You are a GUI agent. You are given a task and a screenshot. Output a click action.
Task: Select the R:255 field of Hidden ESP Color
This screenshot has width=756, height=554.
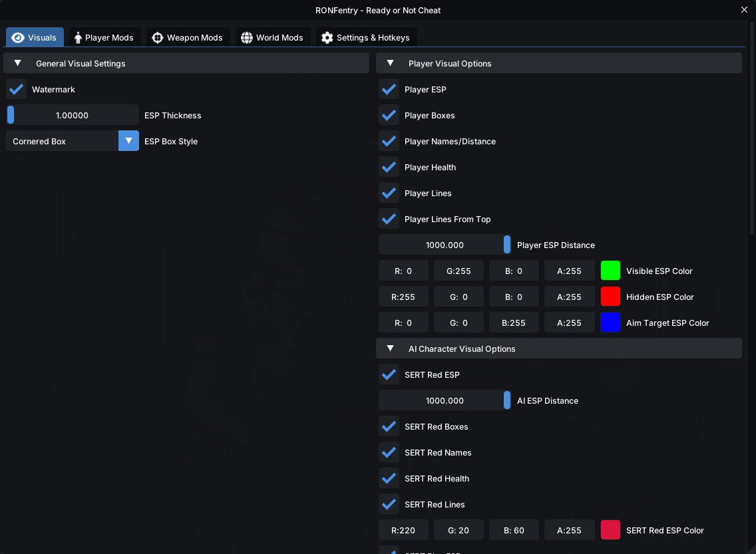403,297
